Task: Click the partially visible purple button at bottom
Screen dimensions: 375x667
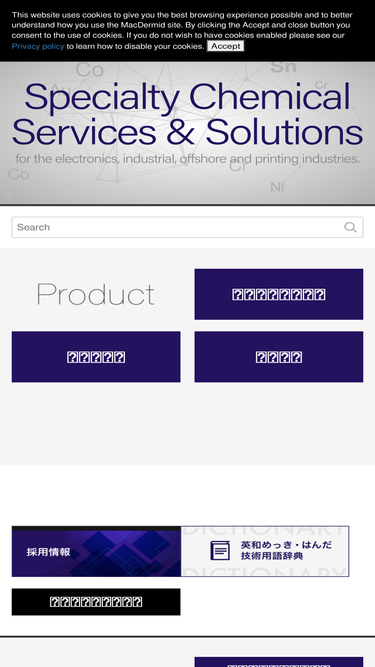Action: (279, 662)
